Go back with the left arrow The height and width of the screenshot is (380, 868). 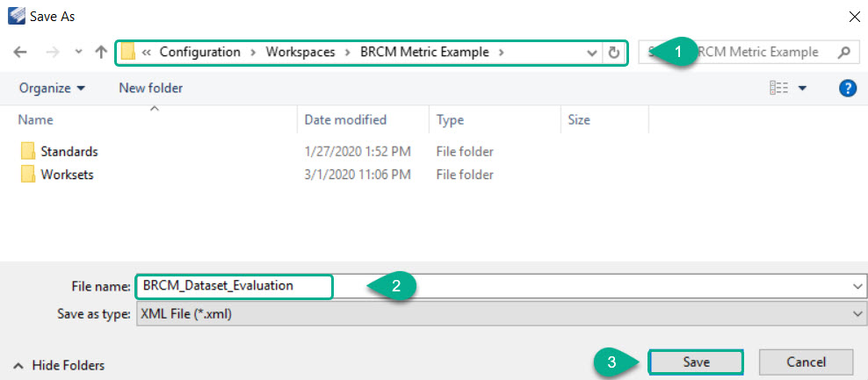coord(20,53)
